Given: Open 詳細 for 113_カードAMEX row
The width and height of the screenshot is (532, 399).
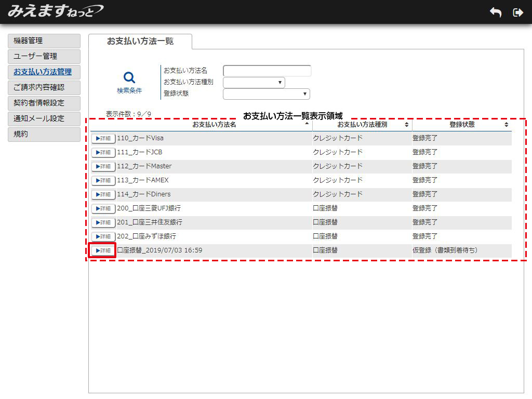Looking at the screenshot, I should point(103,180).
